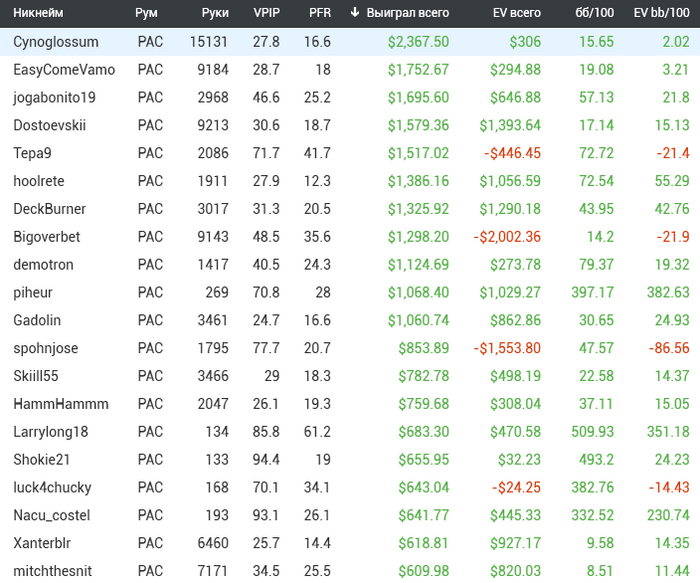Select player Xanterblr
Viewport: 700px width, 583px height.
point(42,543)
